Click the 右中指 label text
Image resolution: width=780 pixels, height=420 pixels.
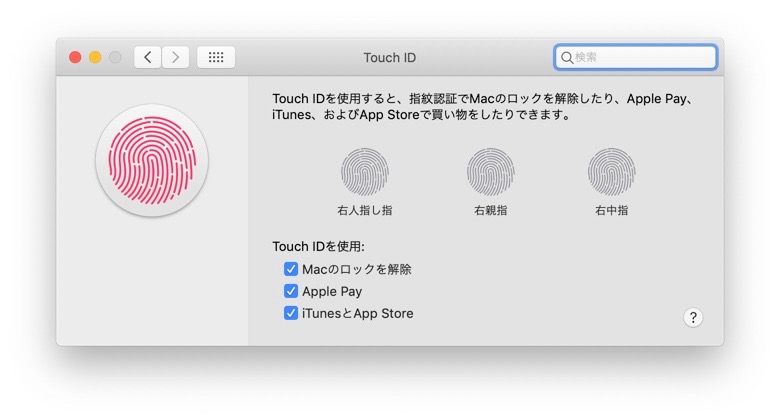611,210
